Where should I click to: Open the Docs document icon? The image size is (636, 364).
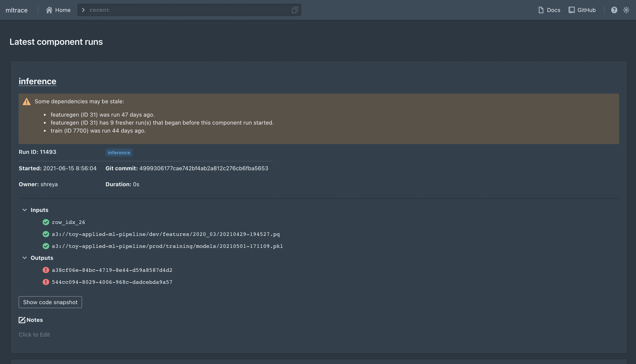541,10
